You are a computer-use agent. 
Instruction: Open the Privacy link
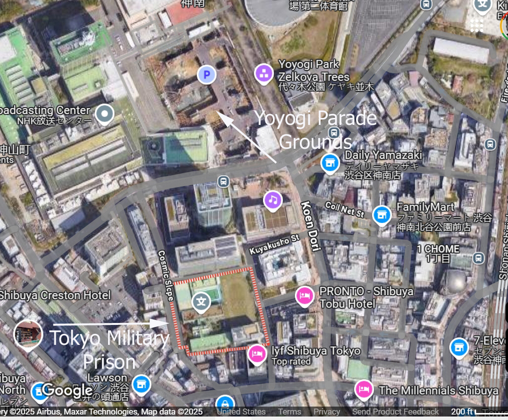pyautogui.click(x=327, y=412)
